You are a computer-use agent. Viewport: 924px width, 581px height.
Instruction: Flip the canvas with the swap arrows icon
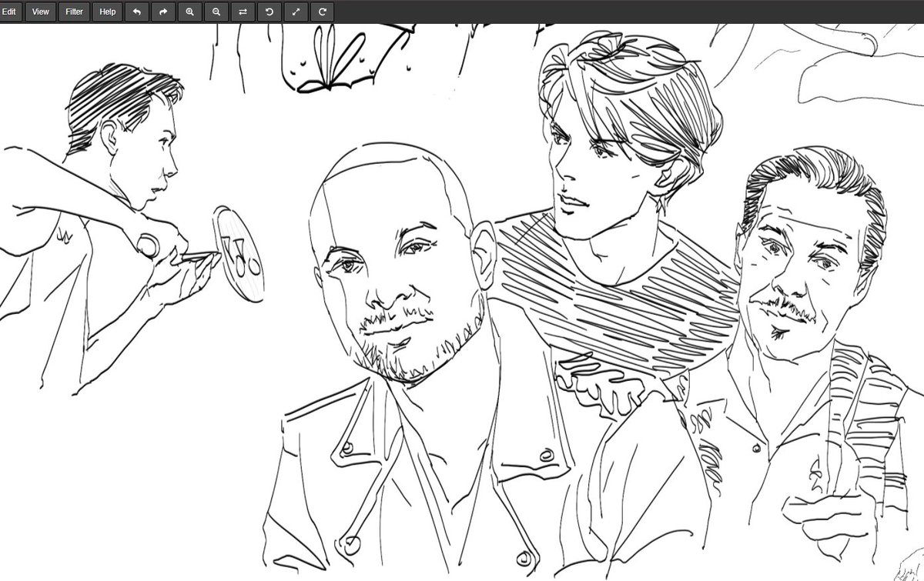243,12
